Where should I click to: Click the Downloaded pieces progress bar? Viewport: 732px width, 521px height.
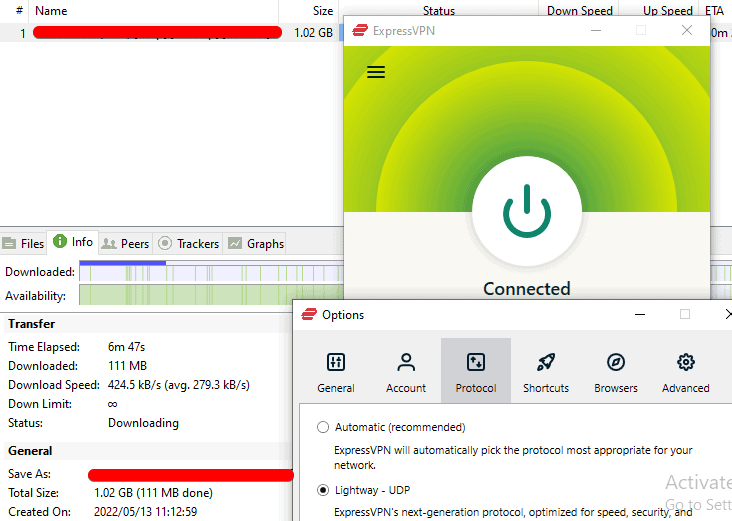click(211, 272)
